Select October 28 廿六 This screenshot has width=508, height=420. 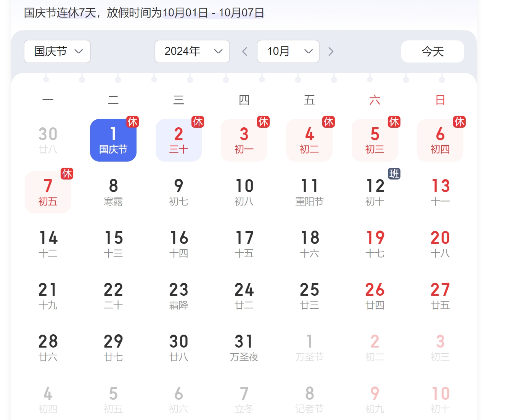coord(48,348)
